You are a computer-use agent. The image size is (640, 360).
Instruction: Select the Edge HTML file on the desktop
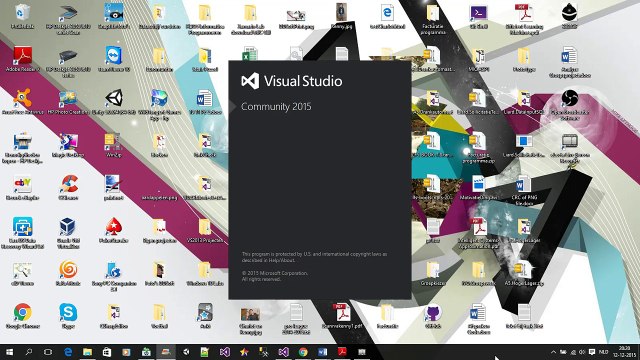[387, 16]
